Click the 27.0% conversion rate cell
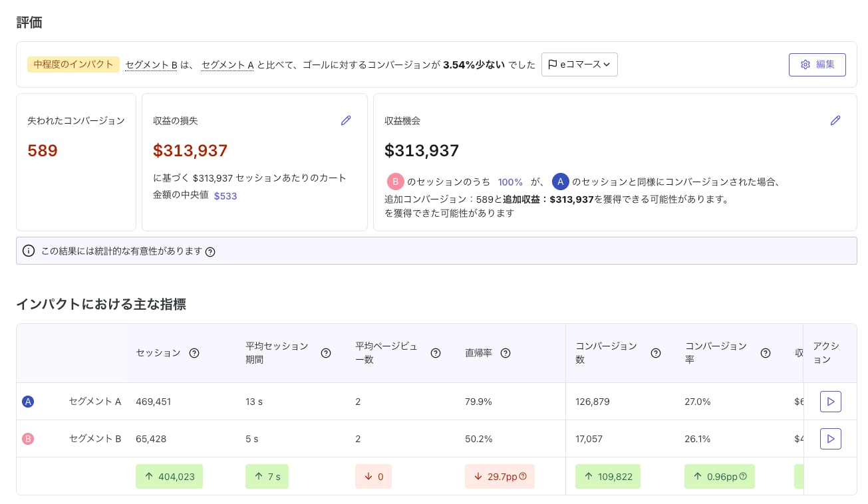This screenshot has height=504, width=868. tap(698, 402)
